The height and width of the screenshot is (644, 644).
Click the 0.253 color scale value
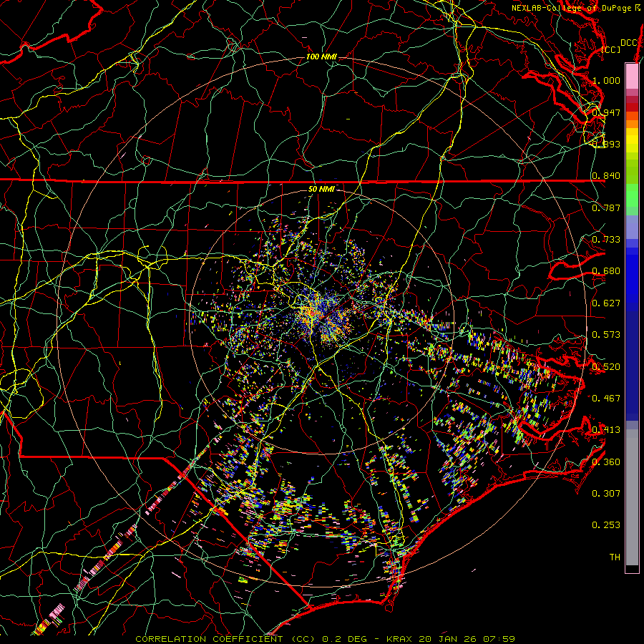click(x=606, y=525)
